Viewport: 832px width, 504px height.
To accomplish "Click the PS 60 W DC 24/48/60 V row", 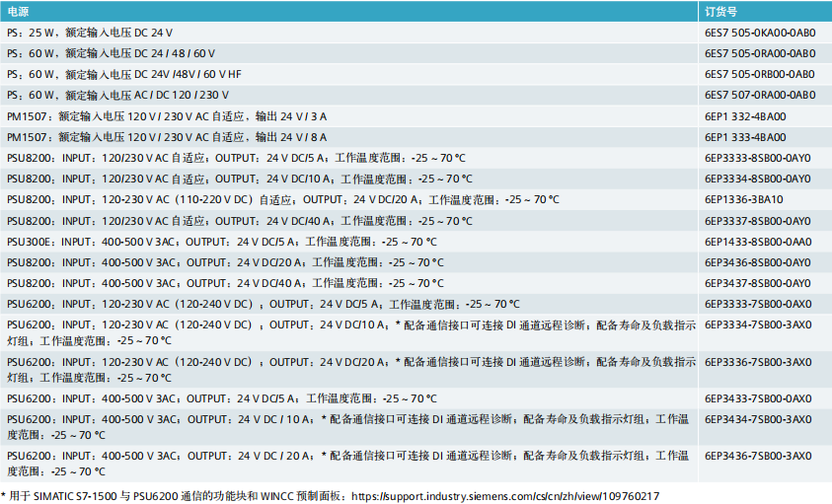I will pos(416,53).
